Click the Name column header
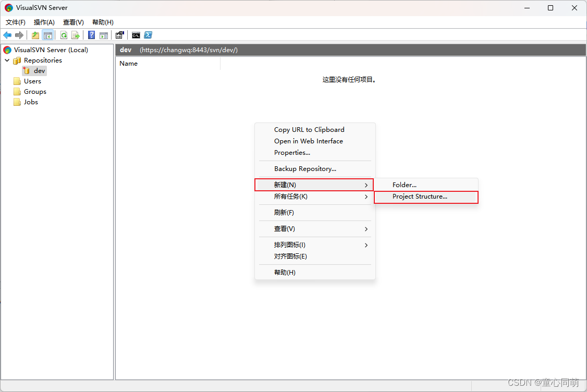The width and height of the screenshot is (587, 392). pos(168,64)
